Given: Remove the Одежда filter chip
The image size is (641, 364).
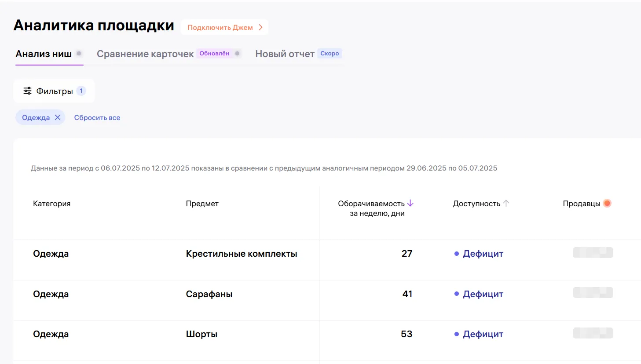Looking at the screenshot, I should click(x=58, y=117).
